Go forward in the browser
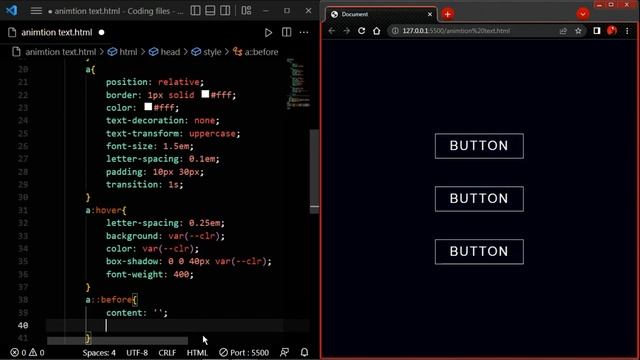The image size is (640, 360). point(347,31)
